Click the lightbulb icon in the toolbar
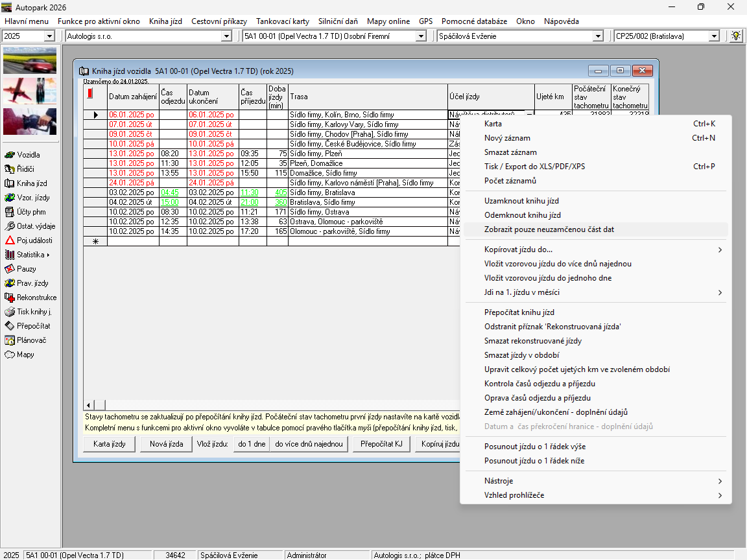 (x=736, y=36)
